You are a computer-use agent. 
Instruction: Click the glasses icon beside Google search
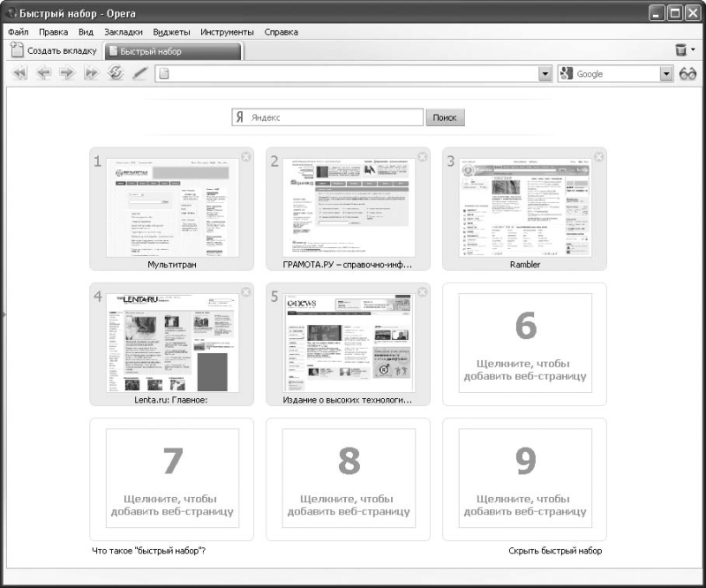point(688,74)
